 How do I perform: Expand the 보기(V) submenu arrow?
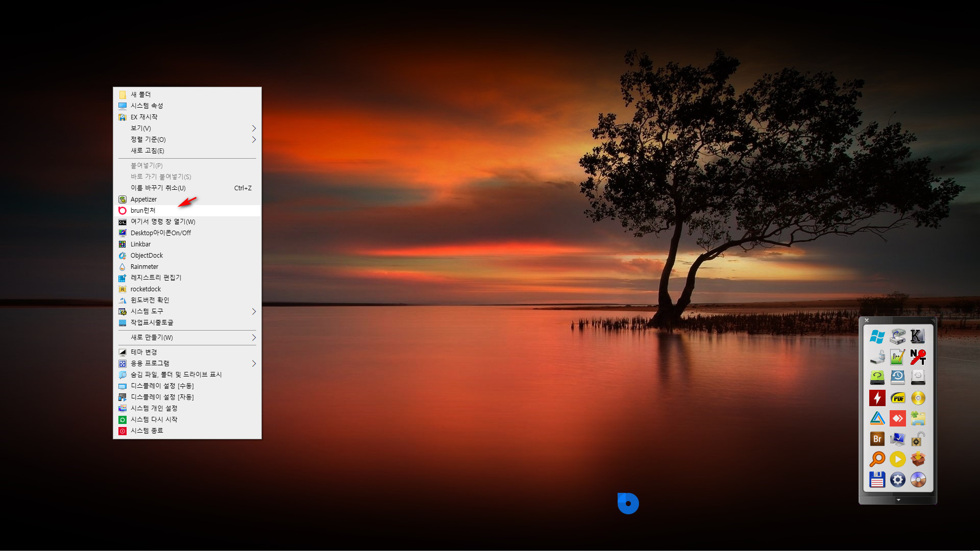254,128
